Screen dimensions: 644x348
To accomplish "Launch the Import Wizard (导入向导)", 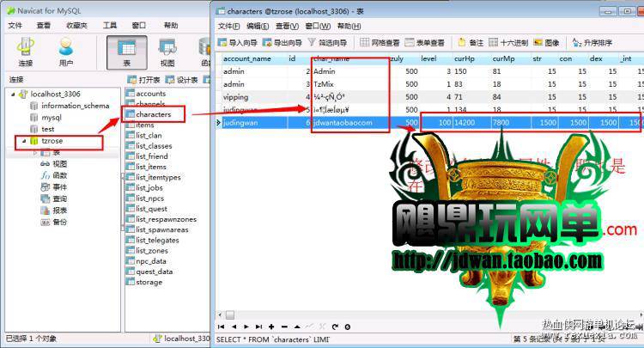I will [x=237, y=42].
